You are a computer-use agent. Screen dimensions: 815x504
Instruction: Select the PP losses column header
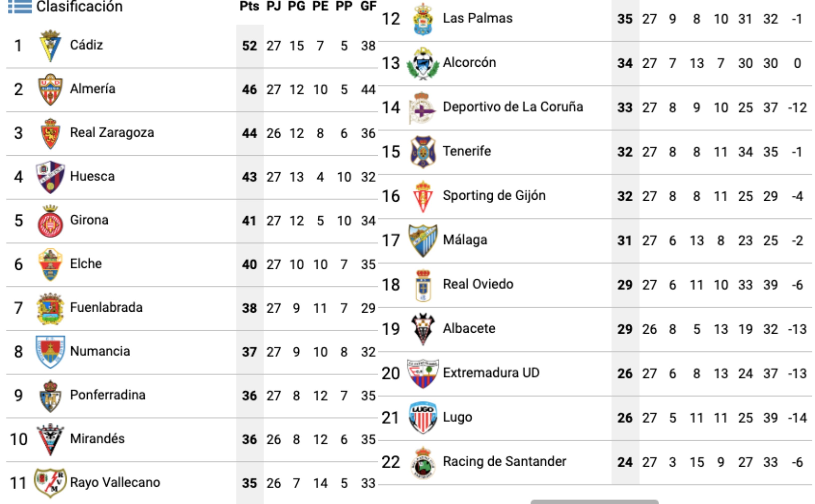click(344, 6)
